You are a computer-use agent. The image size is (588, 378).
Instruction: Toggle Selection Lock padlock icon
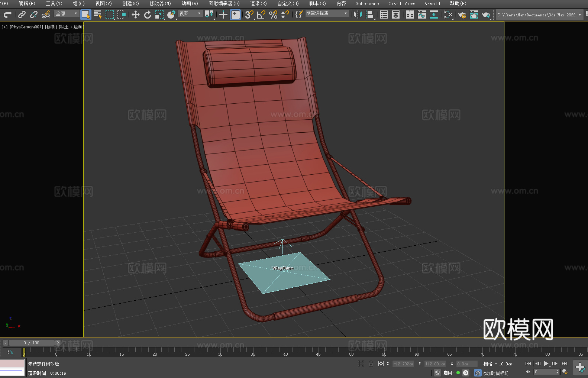[371, 364]
